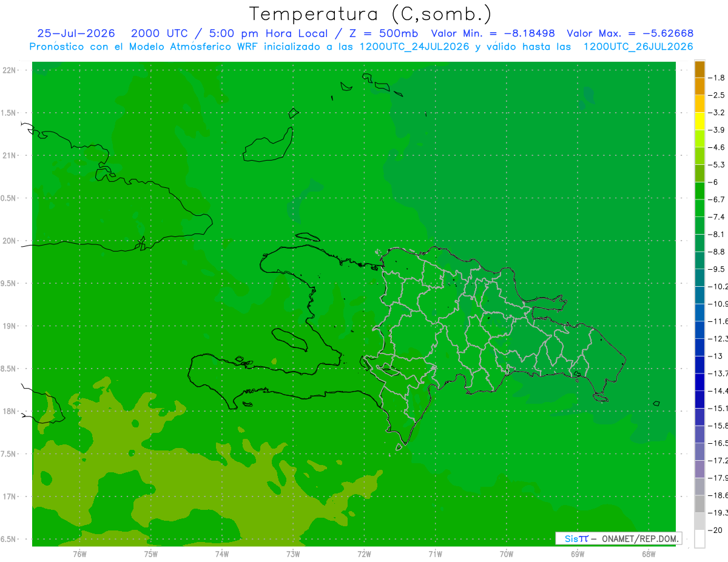Select the date "25-Jul-2026" in the header
Viewport: 728px width, 562px height.
pos(76,33)
